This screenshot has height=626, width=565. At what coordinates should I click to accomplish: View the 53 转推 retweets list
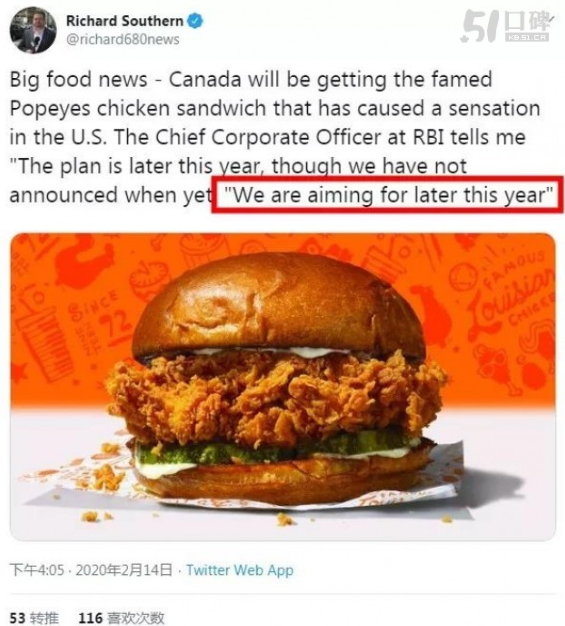pos(34,618)
